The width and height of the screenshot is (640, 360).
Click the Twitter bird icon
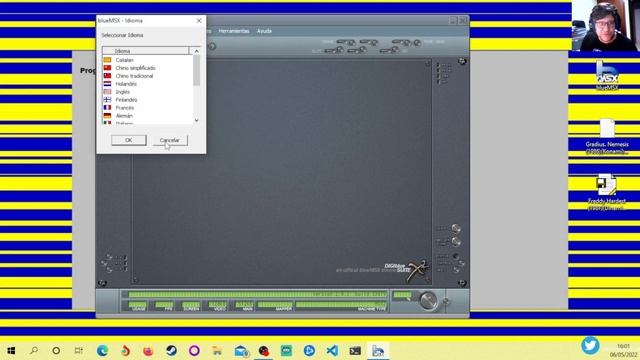(x=590, y=345)
